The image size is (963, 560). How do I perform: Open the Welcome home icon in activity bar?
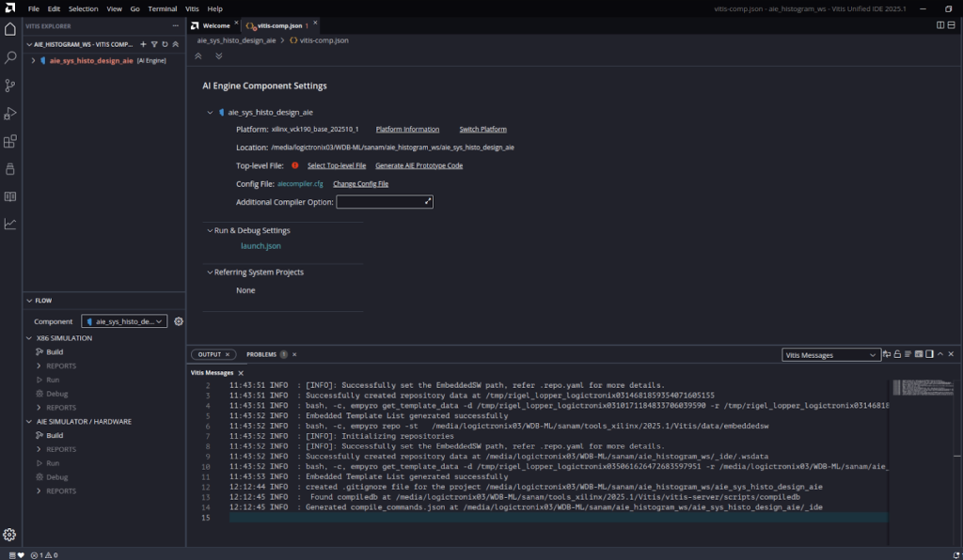coord(9,29)
